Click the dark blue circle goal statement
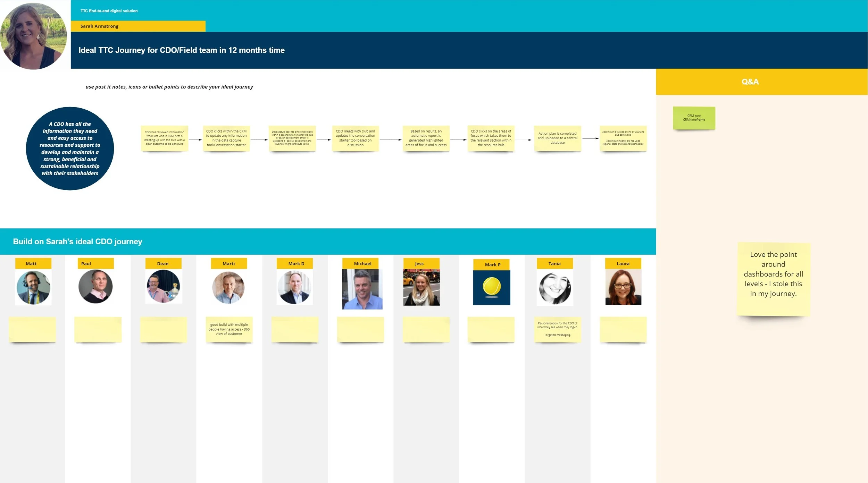Image resolution: width=868 pixels, height=483 pixels. pos(70,149)
